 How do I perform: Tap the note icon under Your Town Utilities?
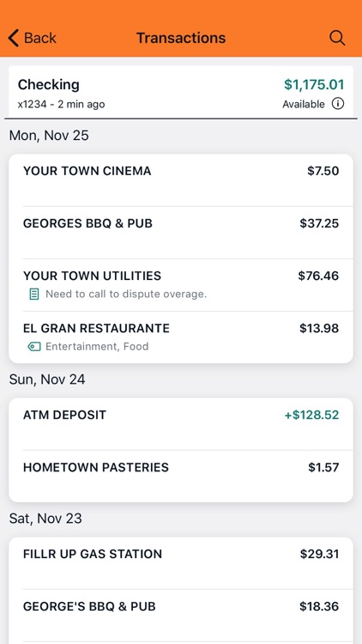pyautogui.click(x=34, y=294)
